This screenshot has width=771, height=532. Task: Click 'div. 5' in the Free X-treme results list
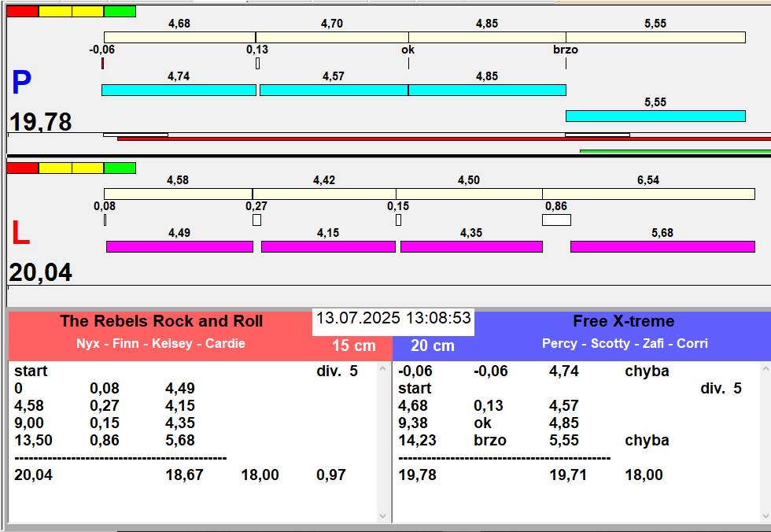point(721,389)
